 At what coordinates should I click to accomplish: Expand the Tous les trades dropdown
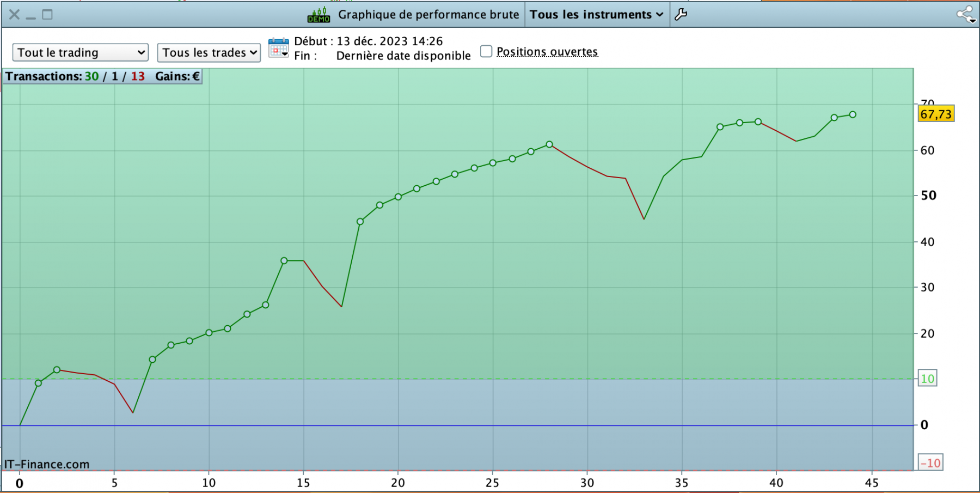tap(209, 53)
